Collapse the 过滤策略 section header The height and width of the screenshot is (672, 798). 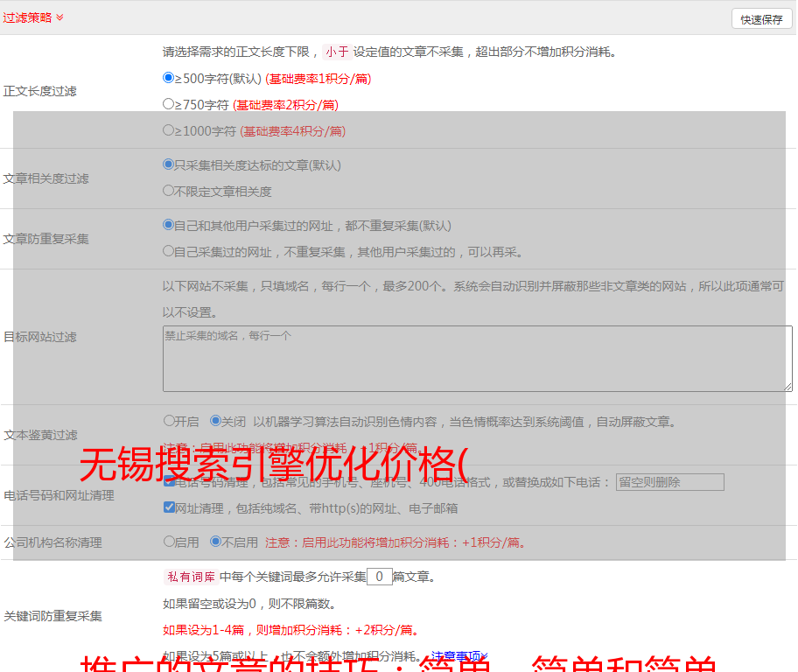pos(33,17)
